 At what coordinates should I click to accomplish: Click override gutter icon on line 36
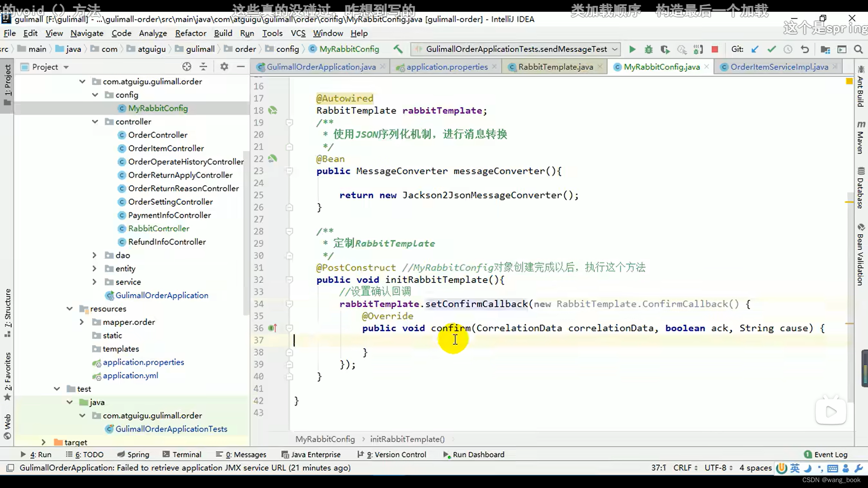tap(272, 328)
